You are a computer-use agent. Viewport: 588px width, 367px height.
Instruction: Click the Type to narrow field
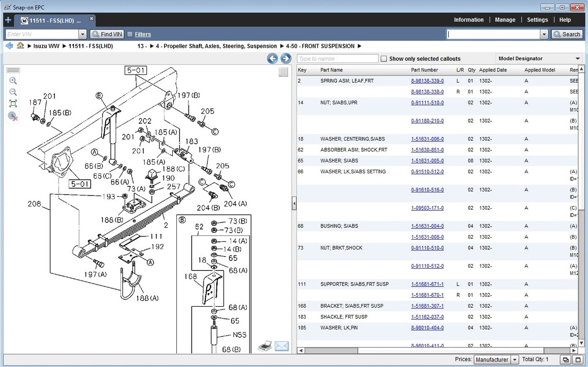point(338,59)
